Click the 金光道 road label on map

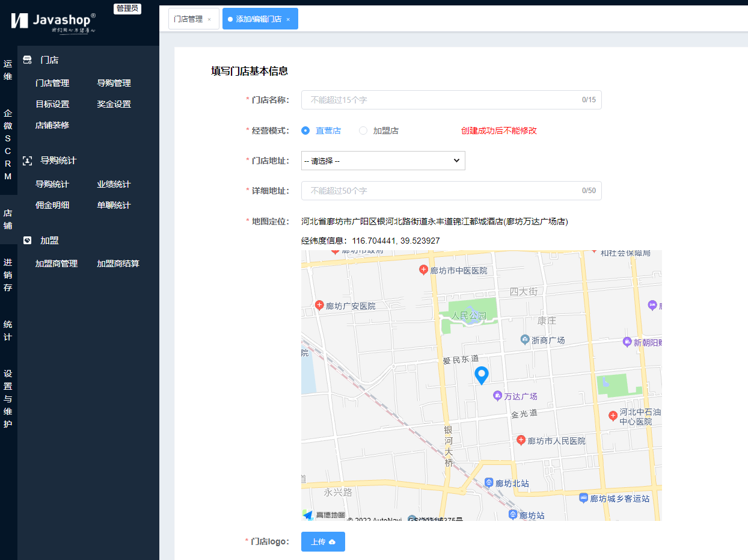pos(524,414)
